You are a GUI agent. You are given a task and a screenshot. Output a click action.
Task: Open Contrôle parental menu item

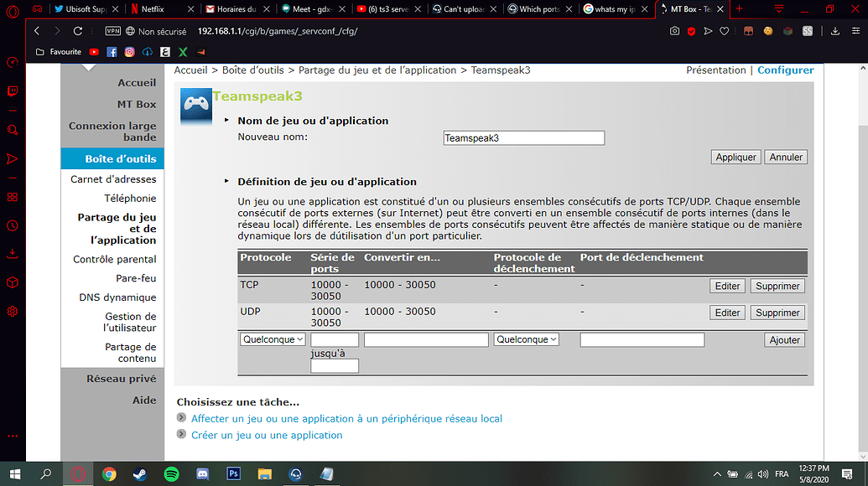click(115, 259)
